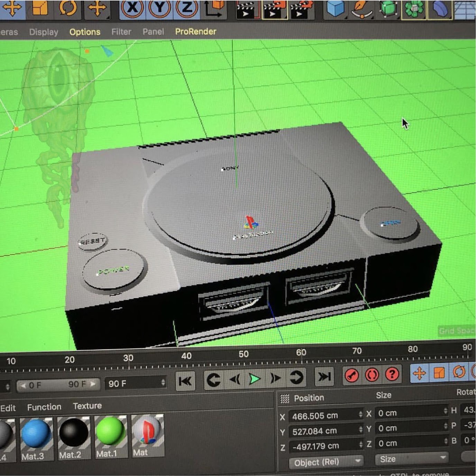Toggle the Y axis lock
Screen dimensions: 476x476
click(159, 8)
